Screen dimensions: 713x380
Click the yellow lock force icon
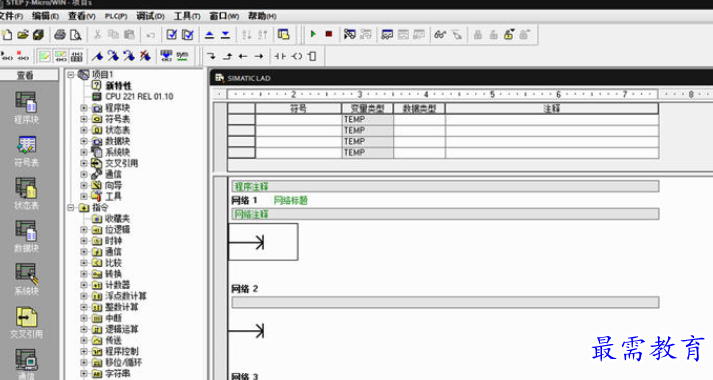coord(509,35)
